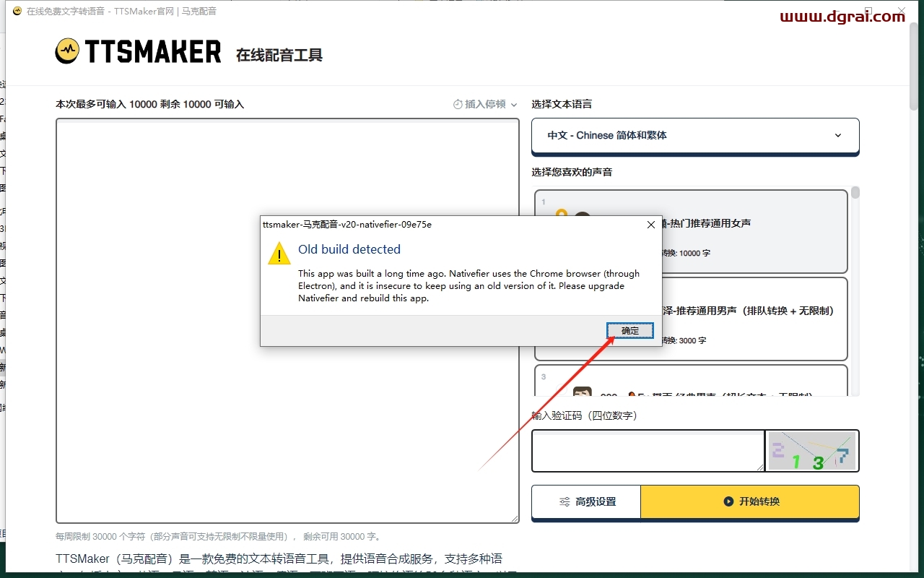Close the Old build detected dialog
This screenshot has height=578, width=924.
click(650, 225)
